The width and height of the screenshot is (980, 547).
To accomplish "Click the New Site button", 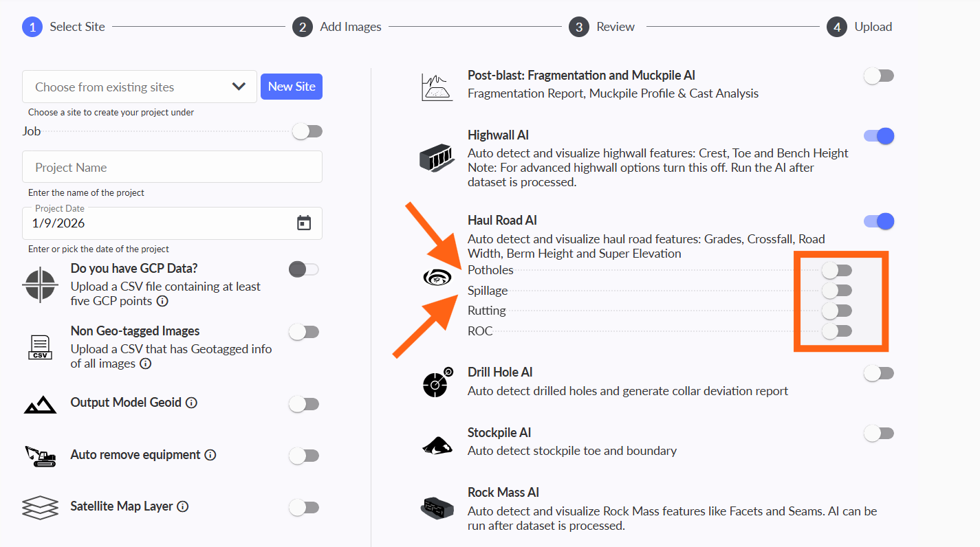I will tap(292, 87).
